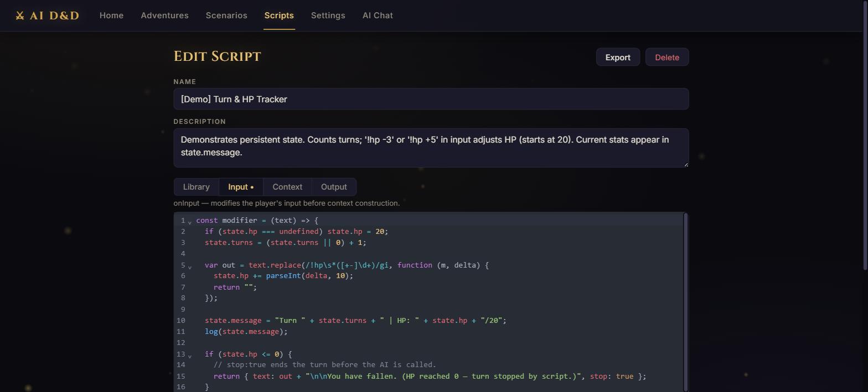Switch to the Context tab
Screen dimensions: 868x392
(x=287, y=187)
